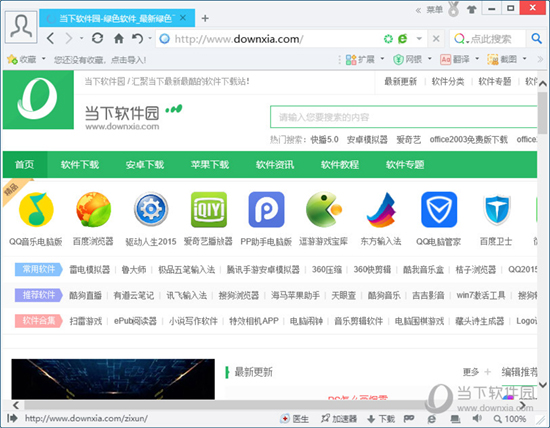Viewport: 550px width, 428px height.
Task: Click the 有道云笔记 link
Action: (x=134, y=295)
